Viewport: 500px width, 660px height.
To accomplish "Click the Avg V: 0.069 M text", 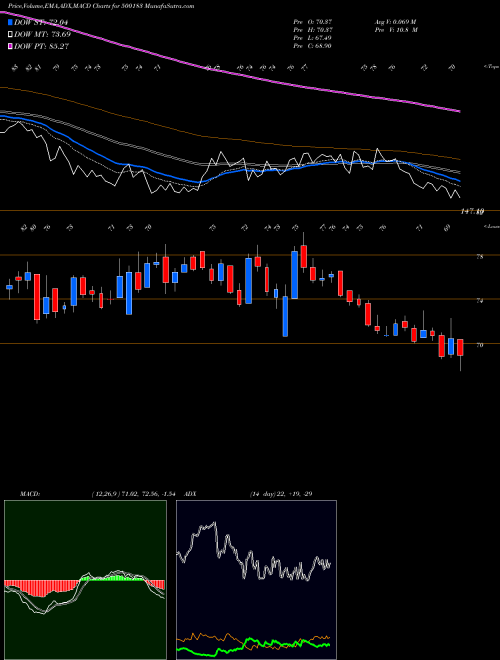I will tap(395, 22).
